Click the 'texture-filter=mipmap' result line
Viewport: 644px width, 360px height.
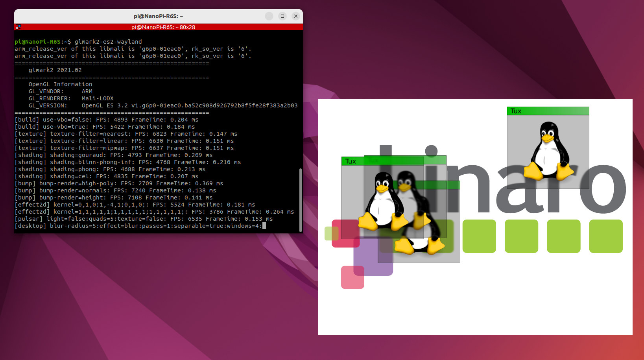124,148
